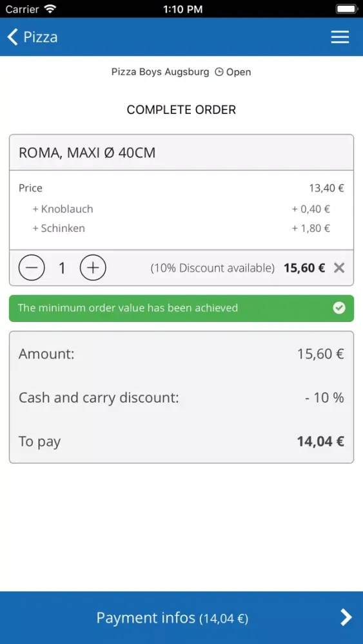The image size is (363, 644).
Task: Increase quantity with plus button
Action: coord(93,268)
